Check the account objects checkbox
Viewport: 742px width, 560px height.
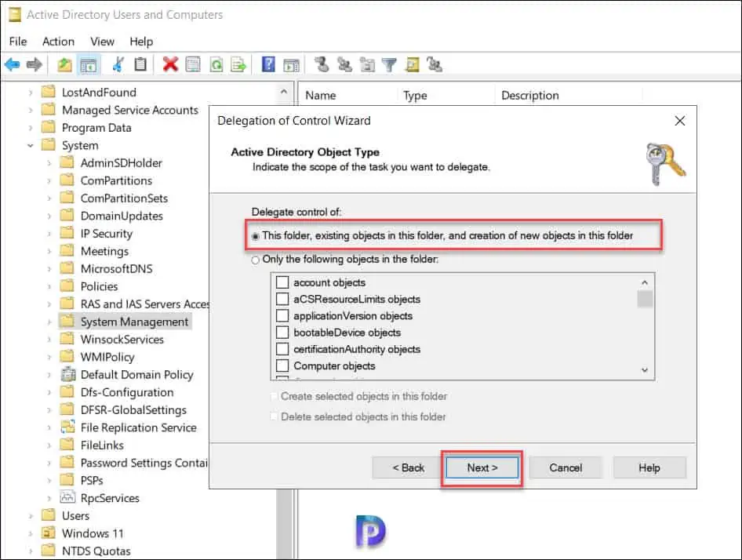[x=282, y=282]
